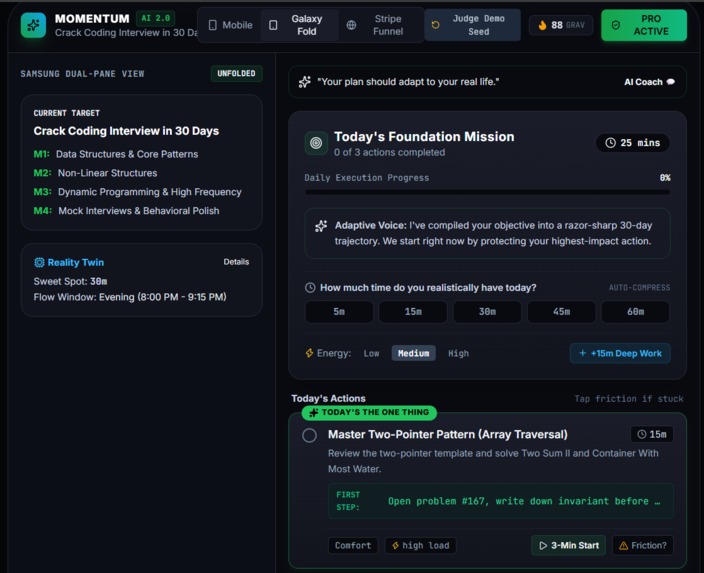Image resolution: width=704 pixels, height=573 pixels.
Task: Click the AI 2.0 badge
Action: [x=155, y=18]
